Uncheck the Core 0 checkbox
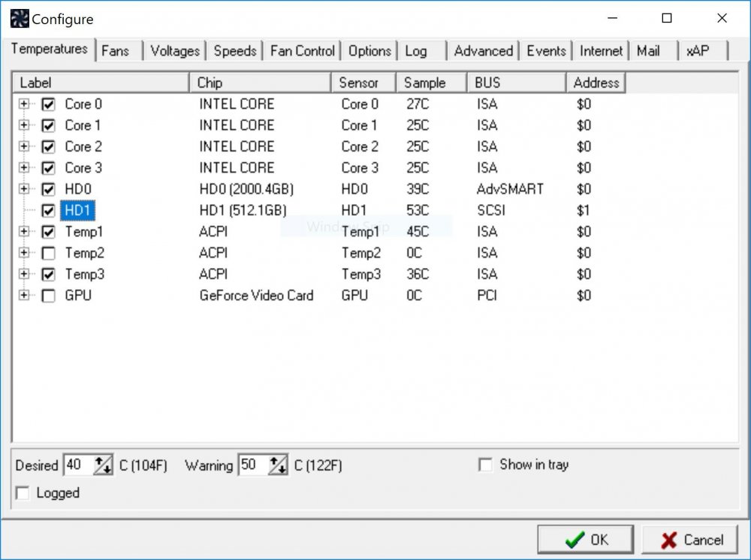Viewport: 751px width, 560px height. click(48, 104)
